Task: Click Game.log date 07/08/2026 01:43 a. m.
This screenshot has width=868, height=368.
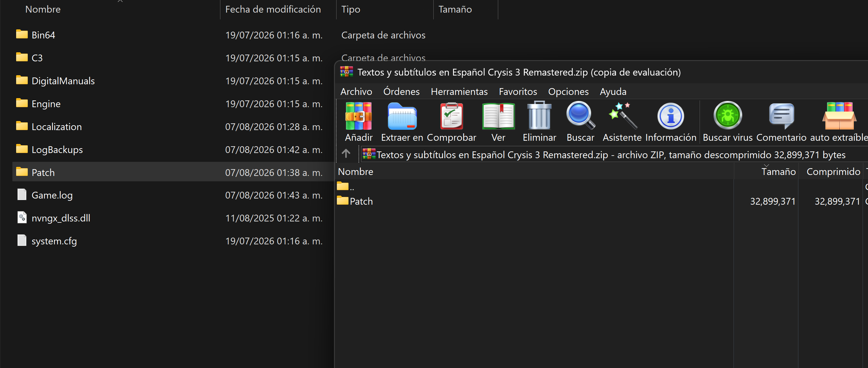Action: click(274, 195)
